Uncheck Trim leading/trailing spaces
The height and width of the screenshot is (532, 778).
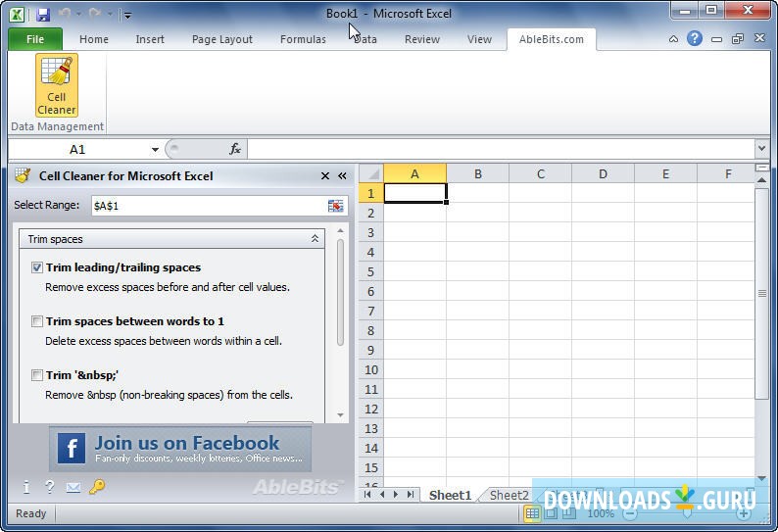coord(36,267)
